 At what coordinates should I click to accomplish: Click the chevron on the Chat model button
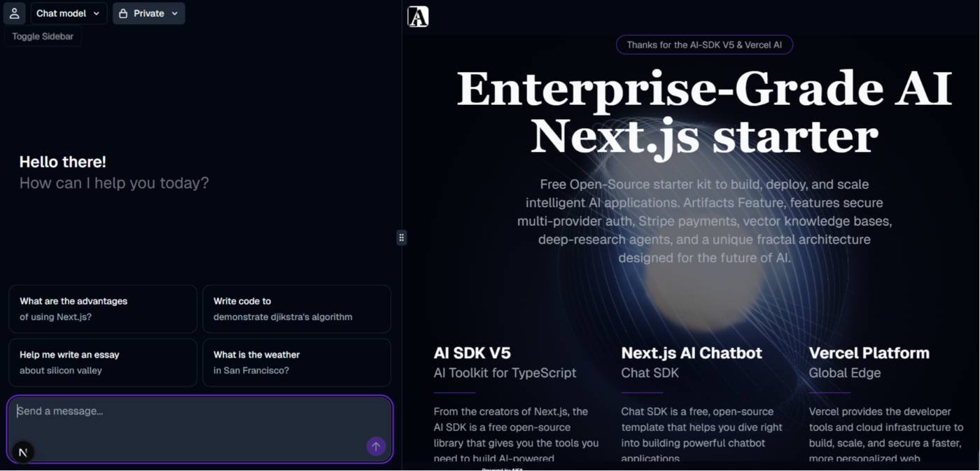point(97,13)
